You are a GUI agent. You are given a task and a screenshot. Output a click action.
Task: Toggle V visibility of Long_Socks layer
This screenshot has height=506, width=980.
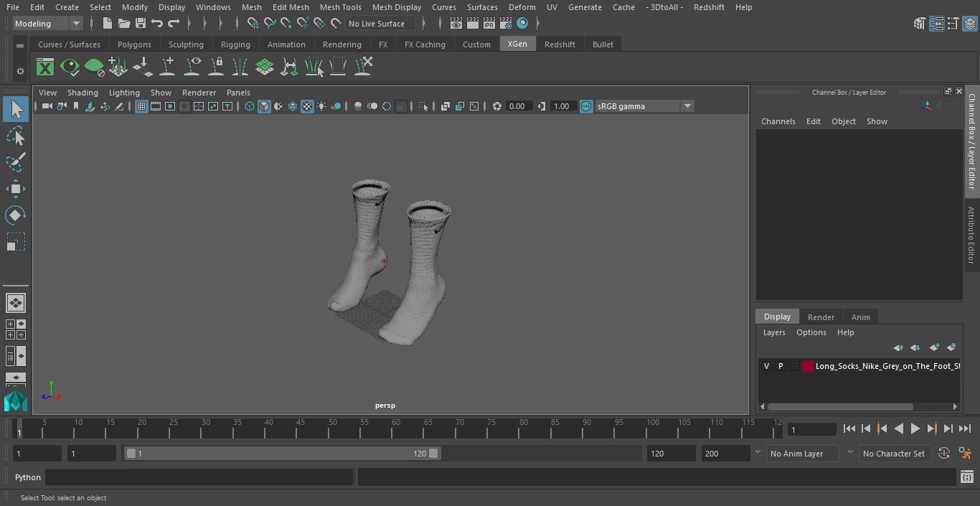pyautogui.click(x=766, y=366)
